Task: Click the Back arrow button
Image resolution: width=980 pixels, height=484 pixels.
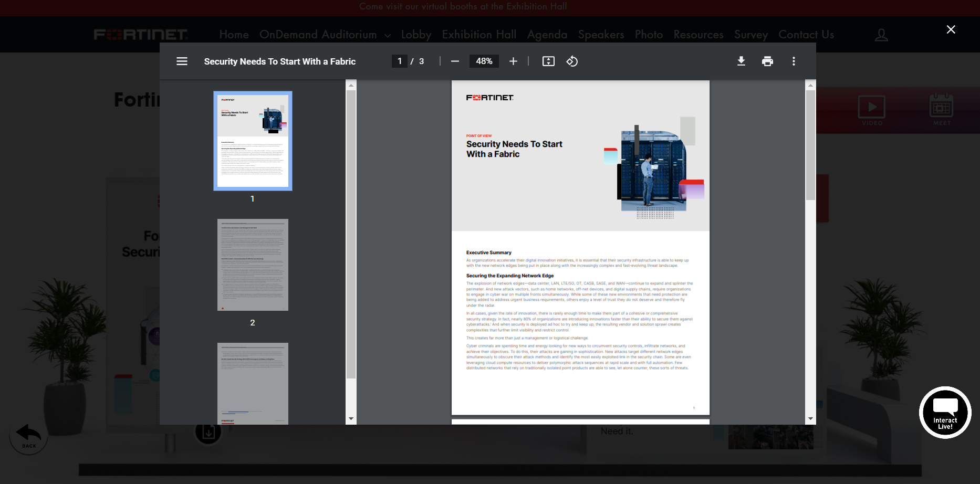Action: [28, 437]
